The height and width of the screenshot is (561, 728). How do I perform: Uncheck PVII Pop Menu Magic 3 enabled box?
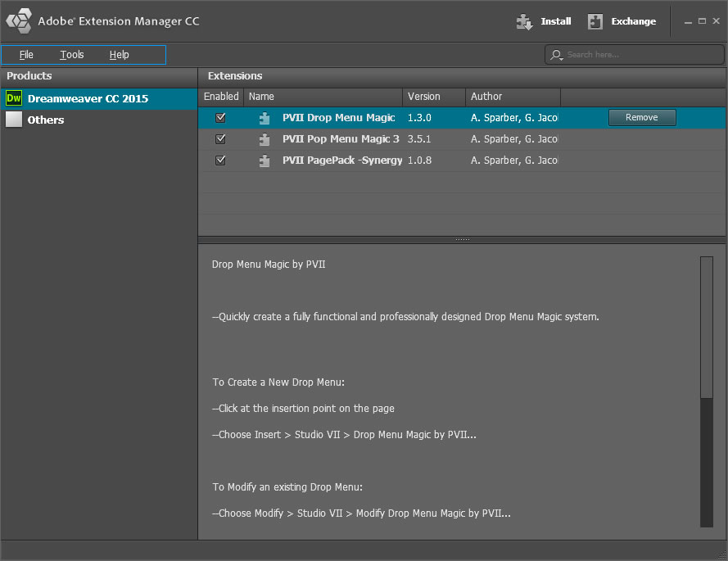click(220, 139)
